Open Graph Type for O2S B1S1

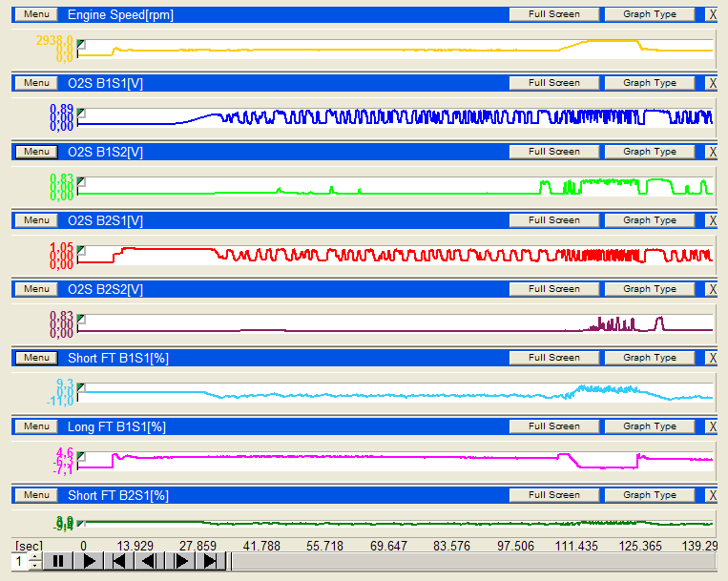tap(650, 83)
